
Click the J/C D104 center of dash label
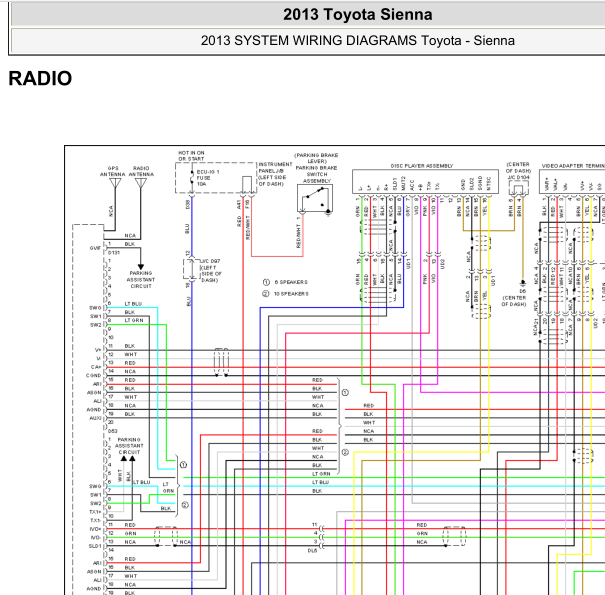tap(518, 171)
